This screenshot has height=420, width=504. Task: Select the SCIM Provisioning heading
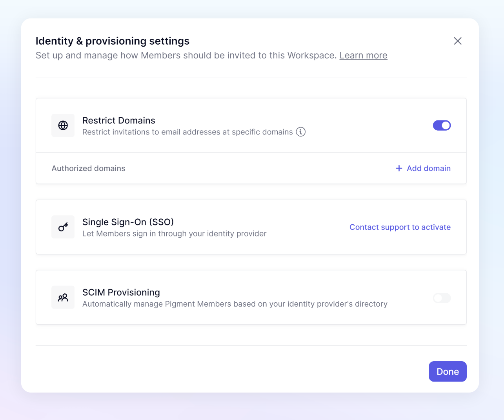[x=121, y=293]
